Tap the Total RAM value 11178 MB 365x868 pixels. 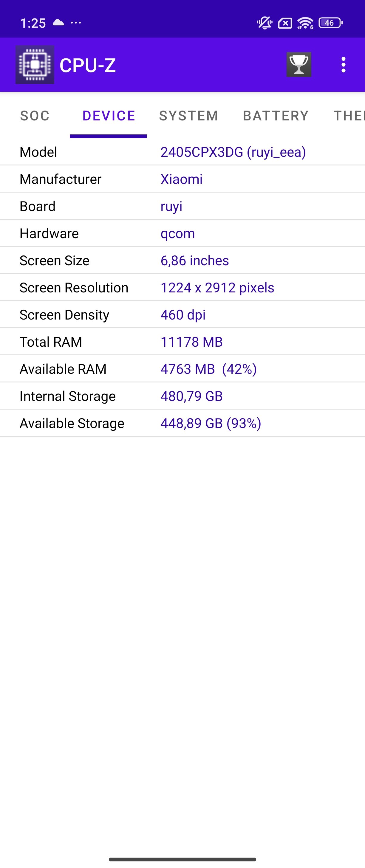tap(191, 342)
